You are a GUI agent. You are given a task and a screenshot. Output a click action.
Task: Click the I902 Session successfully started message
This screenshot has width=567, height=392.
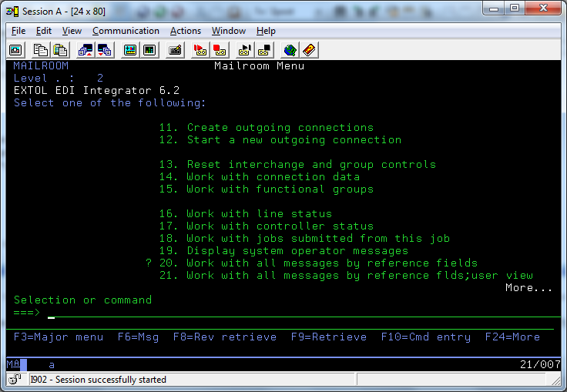pos(99,380)
